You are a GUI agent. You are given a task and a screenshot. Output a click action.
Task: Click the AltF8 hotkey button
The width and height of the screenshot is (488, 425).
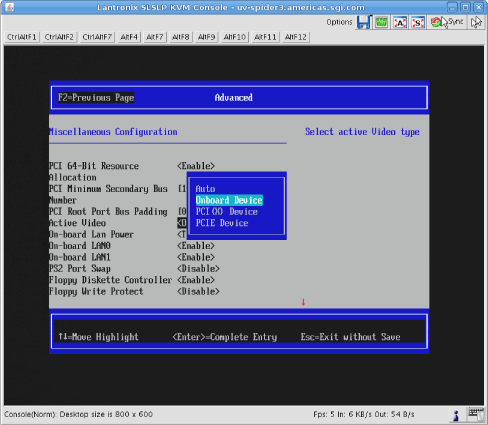coord(181,37)
